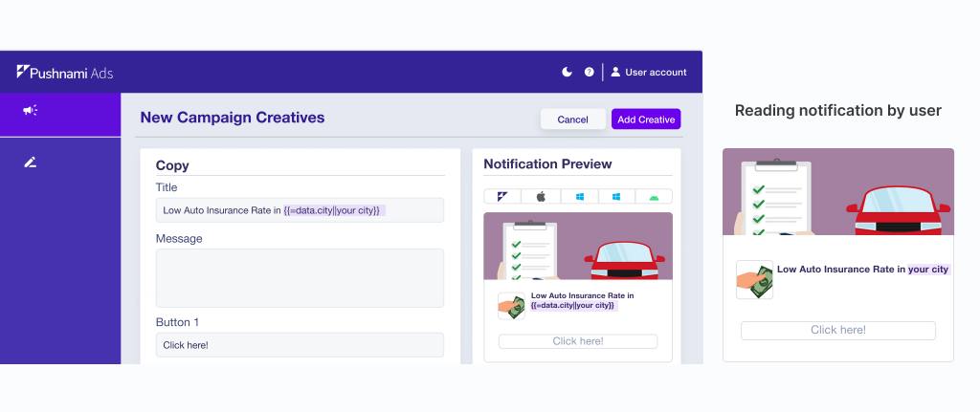Screen dimensions: 980x412
Task: Click "Click here!" in the user notification
Action: [837, 330]
